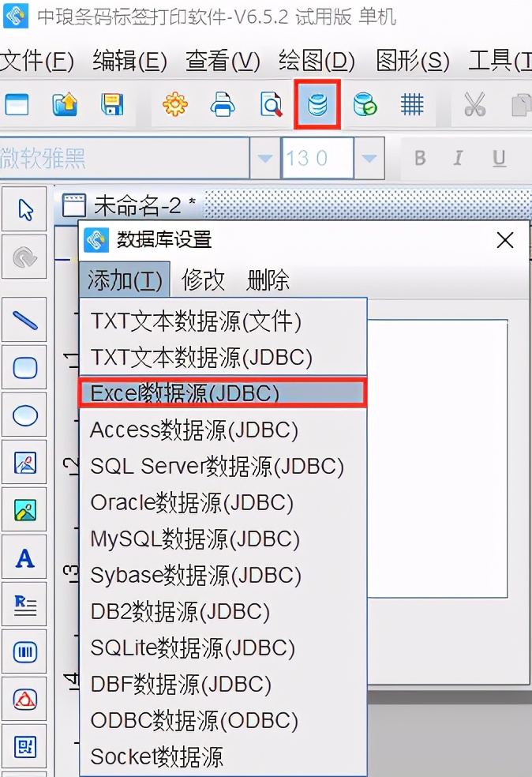Select the rich text tool icon
Image resolution: width=532 pixels, height=777 pixels.
point(24,604)
